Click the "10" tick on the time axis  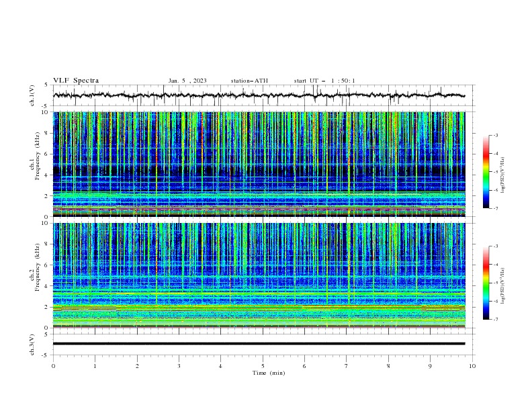click(x=472, y=366)
